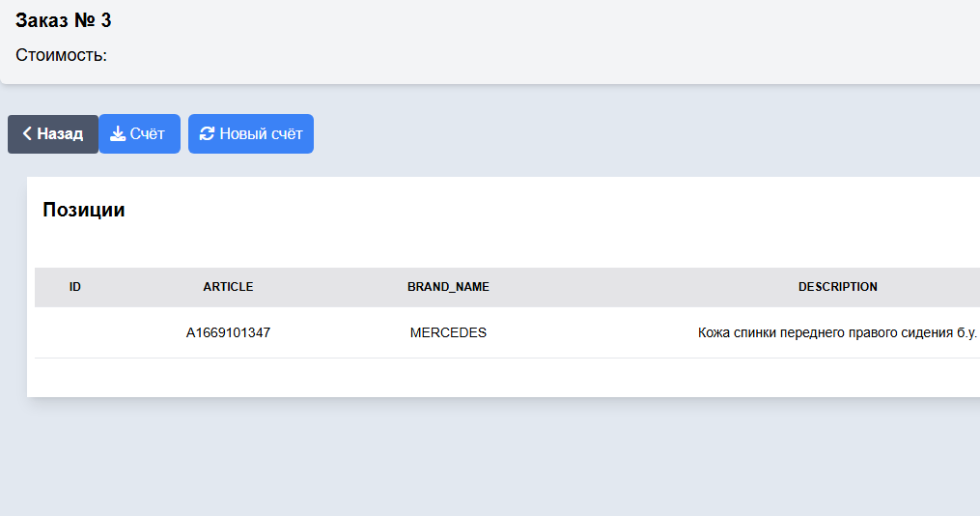
Task: Click article number A1669101347
Action: [228, 332]
